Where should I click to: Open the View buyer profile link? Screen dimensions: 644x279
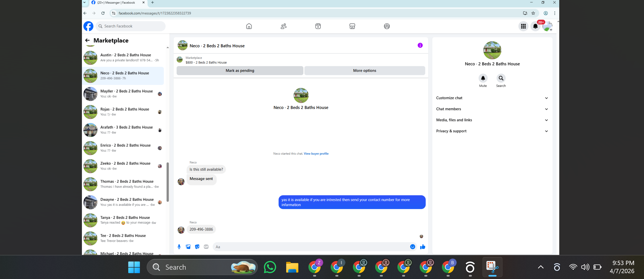316,154
